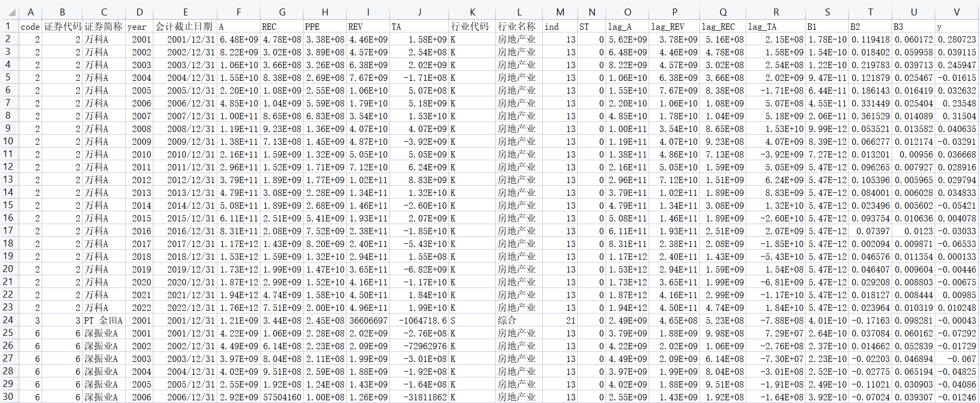
Task: Click the 'B1' header cell
Action: 827,27
